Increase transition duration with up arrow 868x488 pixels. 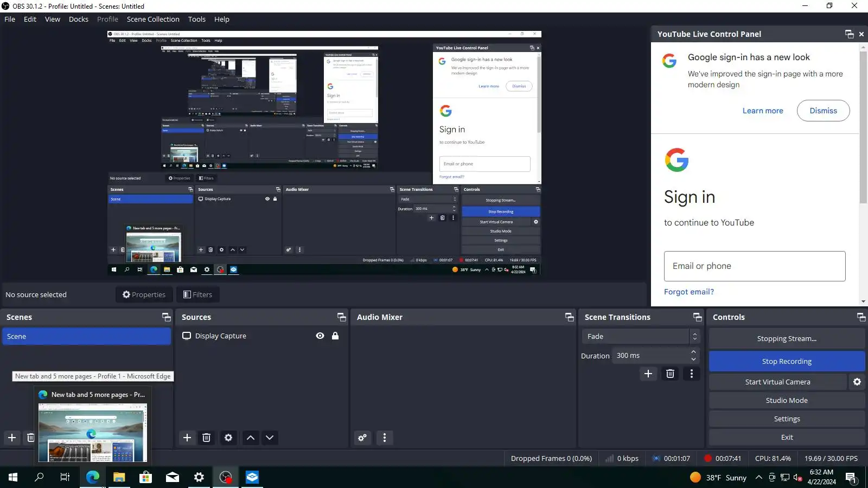693,352
